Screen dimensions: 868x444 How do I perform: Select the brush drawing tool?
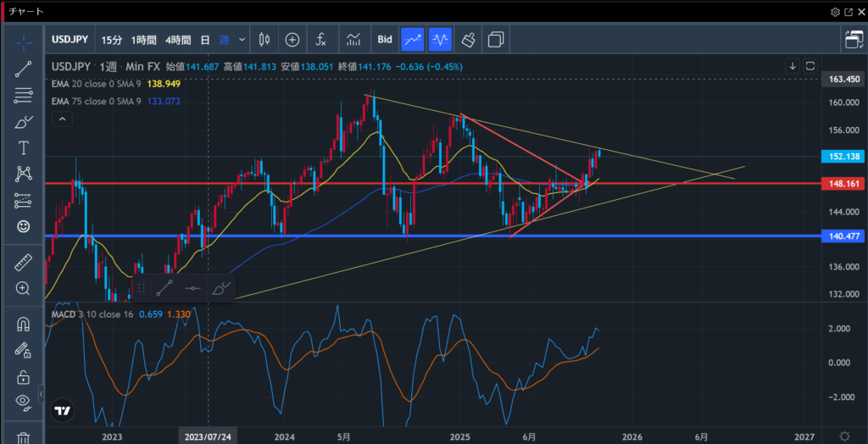click(24, 122)
